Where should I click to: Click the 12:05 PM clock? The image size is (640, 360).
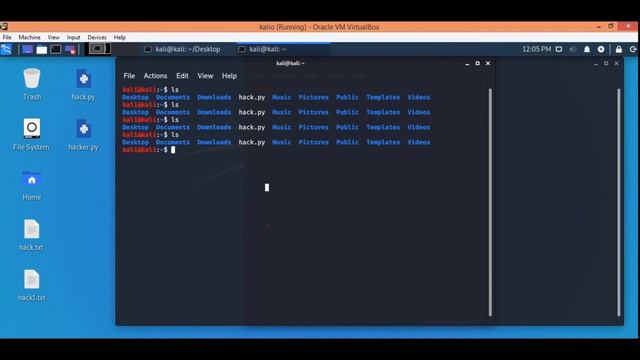[536, 49]
